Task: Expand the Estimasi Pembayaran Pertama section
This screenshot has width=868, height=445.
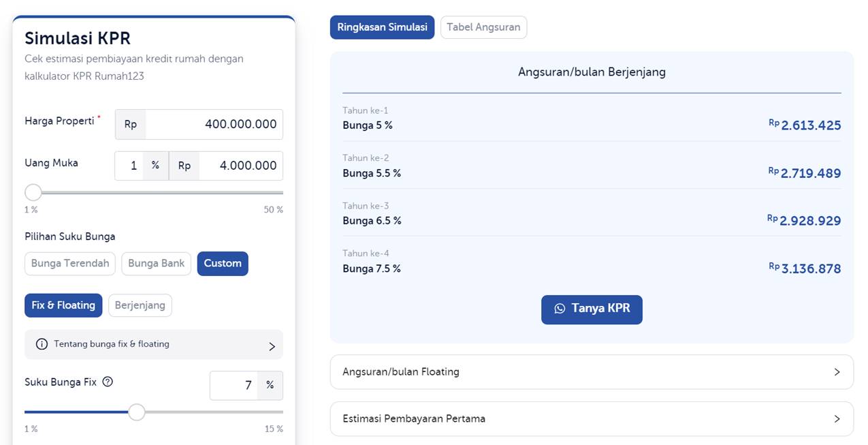Action: pyautogui.click(x=591, y=418)
